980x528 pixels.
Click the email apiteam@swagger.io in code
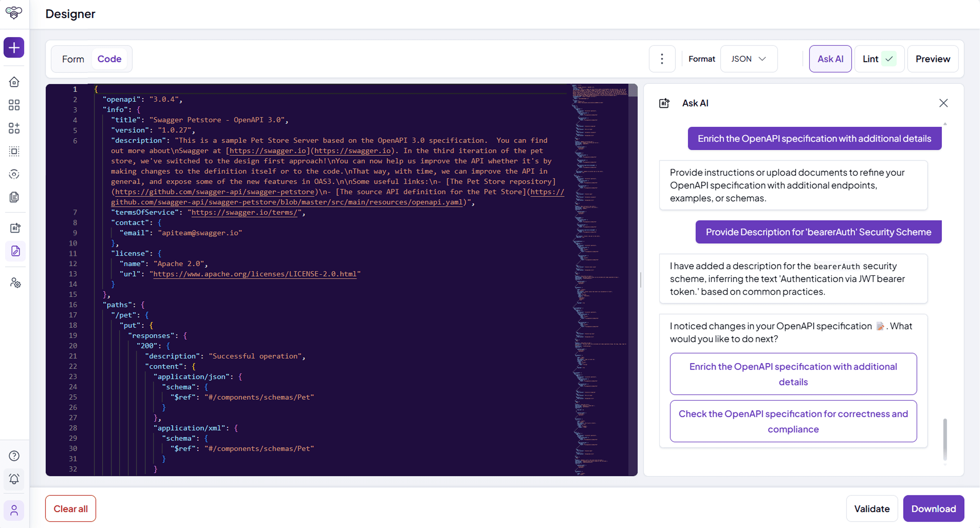(200, 233)
